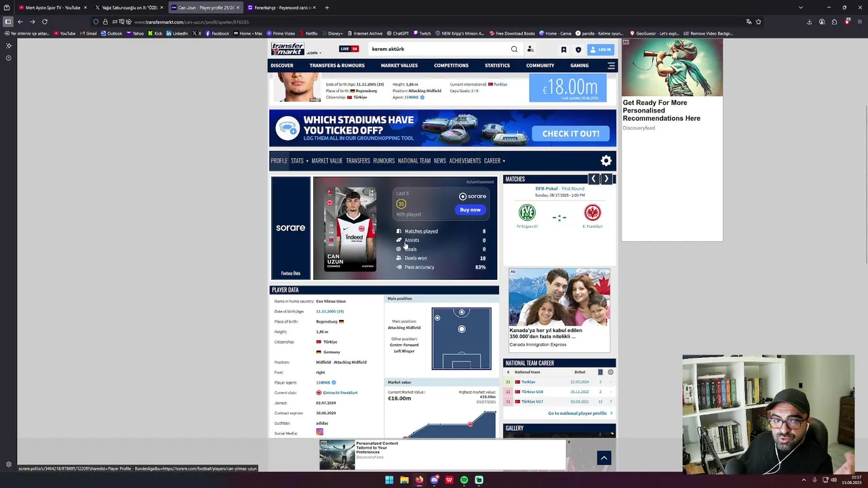
Task: Click scroll-to-top arrow button
Action: (604, 458)
